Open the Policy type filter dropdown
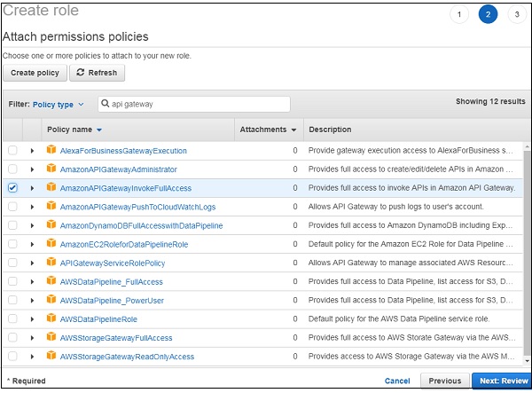The width and height of the screenshot is (532, 393). point(58,105)
